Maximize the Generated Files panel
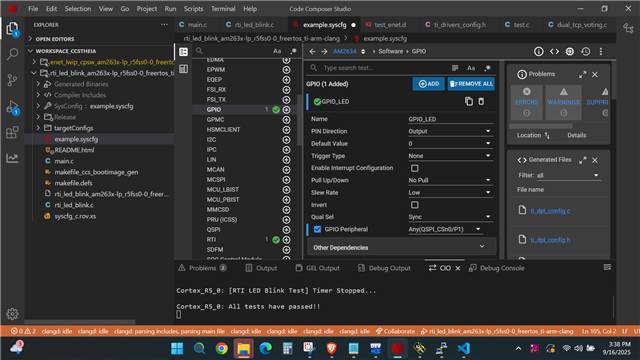 (x=582, y=160)
